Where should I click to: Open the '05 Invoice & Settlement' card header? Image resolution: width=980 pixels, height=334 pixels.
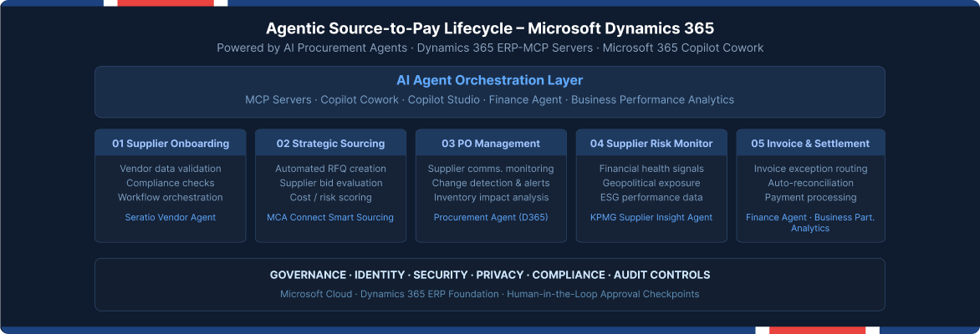(x=810, y=144)
